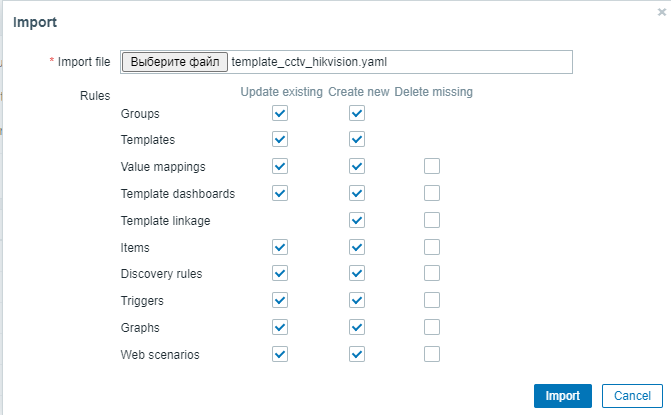Disable Update existing for Templates
The image size is (671, 415).
pos(280,140)
